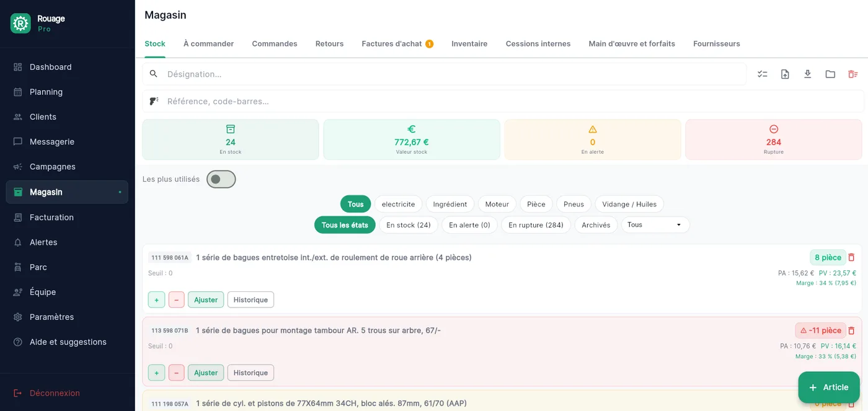Open the Factures d'achat tab
The width and height of the screenshot is (868, 411).
(x=397, y=43)
